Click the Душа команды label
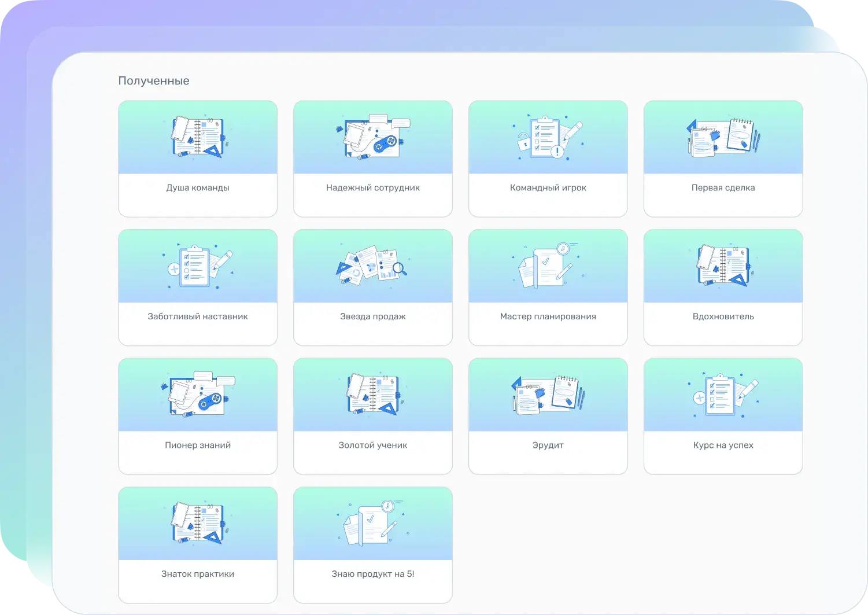 coord(198,187)
